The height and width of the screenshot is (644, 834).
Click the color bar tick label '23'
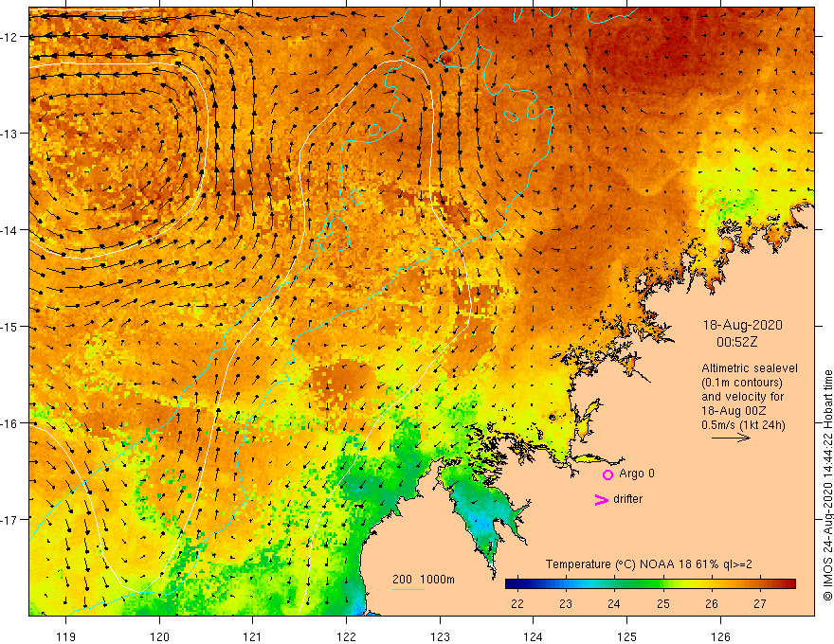pyautogui.click(x=566, y=603)
